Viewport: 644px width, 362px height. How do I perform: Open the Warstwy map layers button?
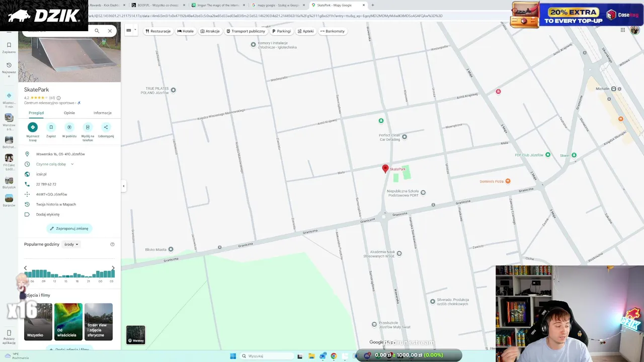coord(135,335)
